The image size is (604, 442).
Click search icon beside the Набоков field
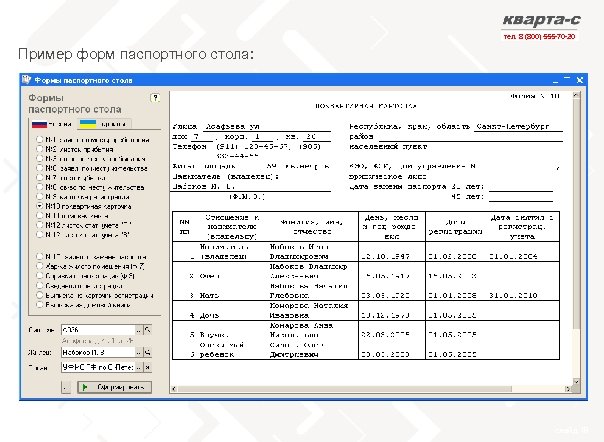[147, 352]
